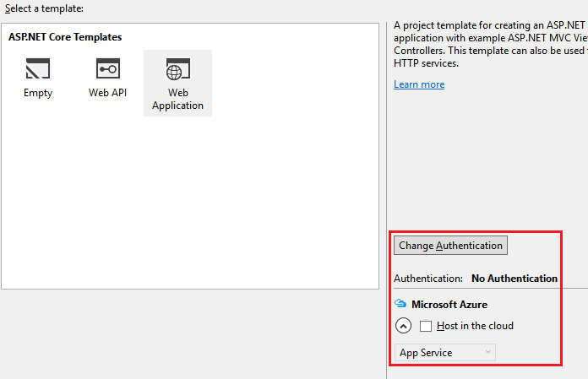
Task: Open the App Service dropdown
Action: click(444, 352)
